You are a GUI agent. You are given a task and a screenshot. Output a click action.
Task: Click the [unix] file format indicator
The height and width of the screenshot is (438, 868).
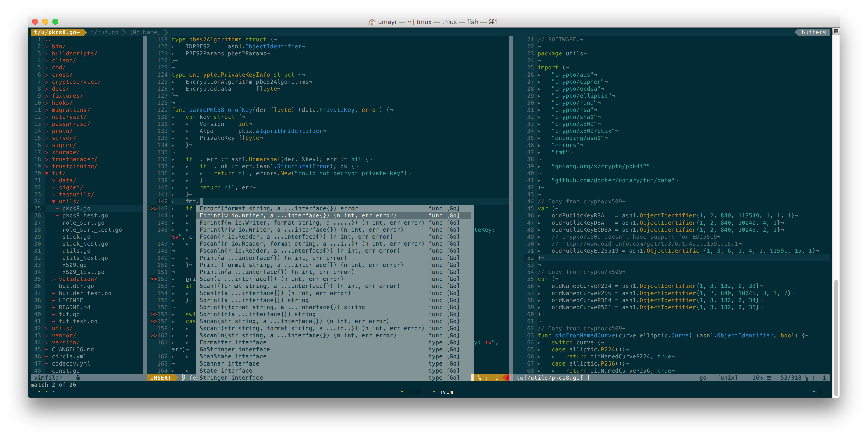click(727, 378)
